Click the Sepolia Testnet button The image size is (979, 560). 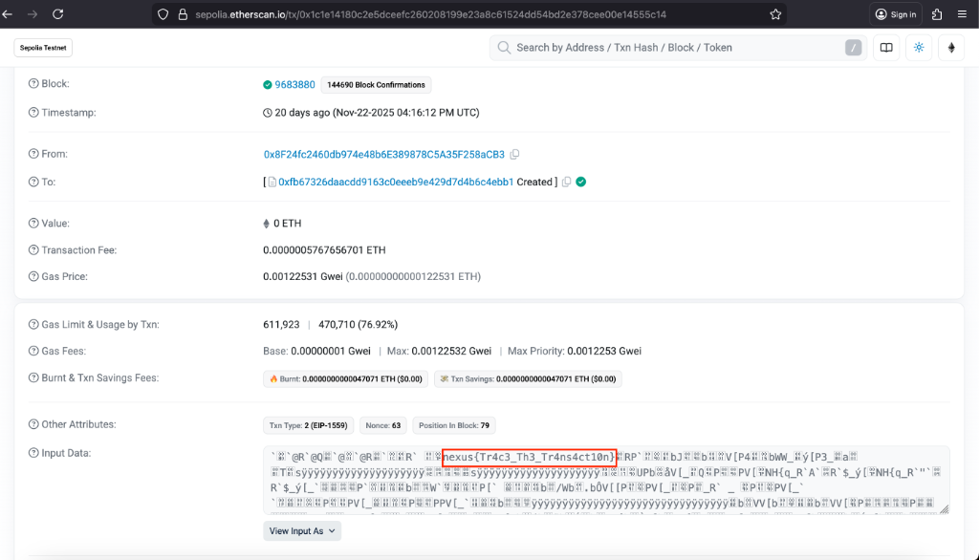(45, 48)
